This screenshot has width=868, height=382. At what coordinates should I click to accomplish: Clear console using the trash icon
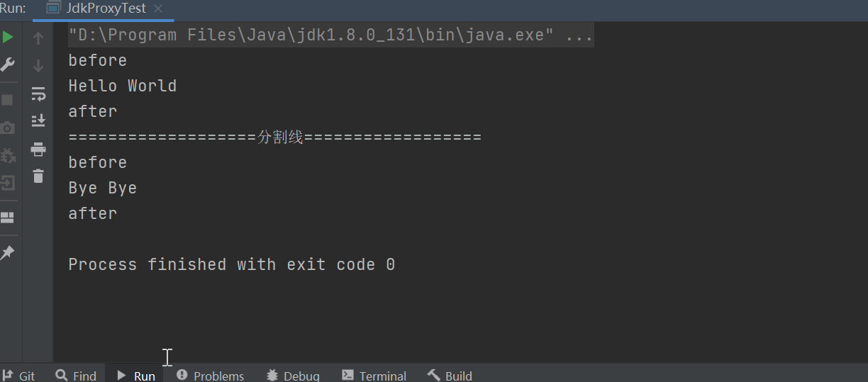38,176
